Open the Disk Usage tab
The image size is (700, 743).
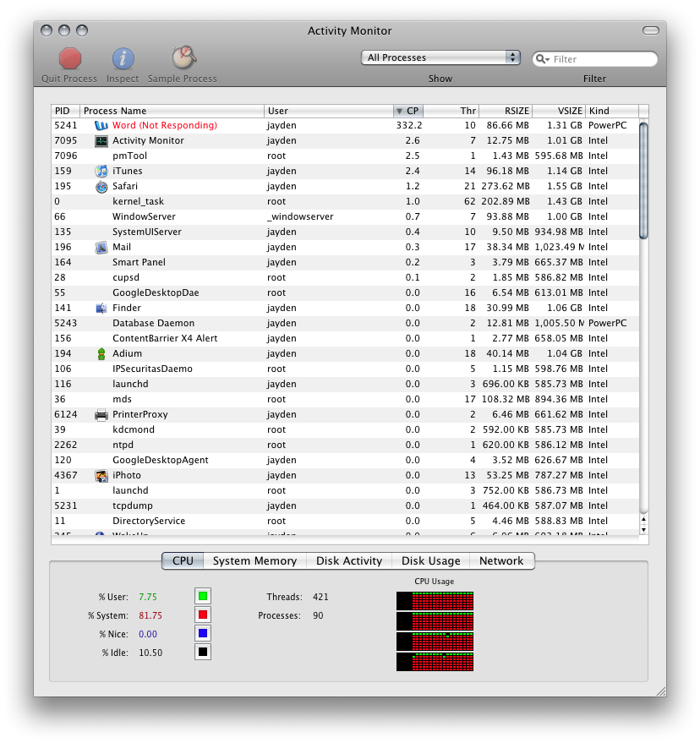click(x=430, y=560)
